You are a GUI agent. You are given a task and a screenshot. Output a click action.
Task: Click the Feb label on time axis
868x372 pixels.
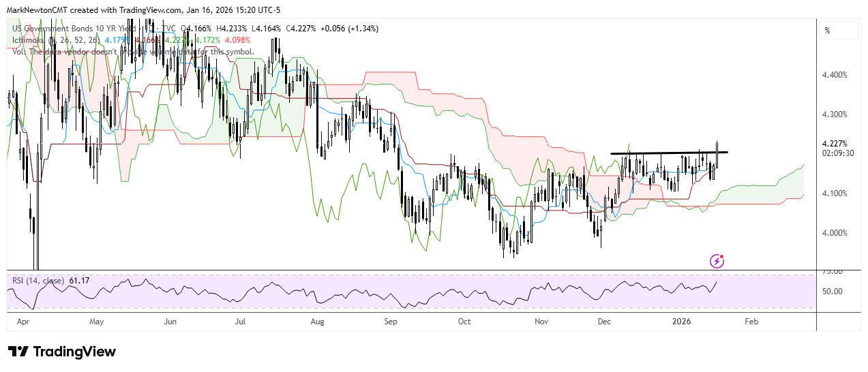[751, 320]
